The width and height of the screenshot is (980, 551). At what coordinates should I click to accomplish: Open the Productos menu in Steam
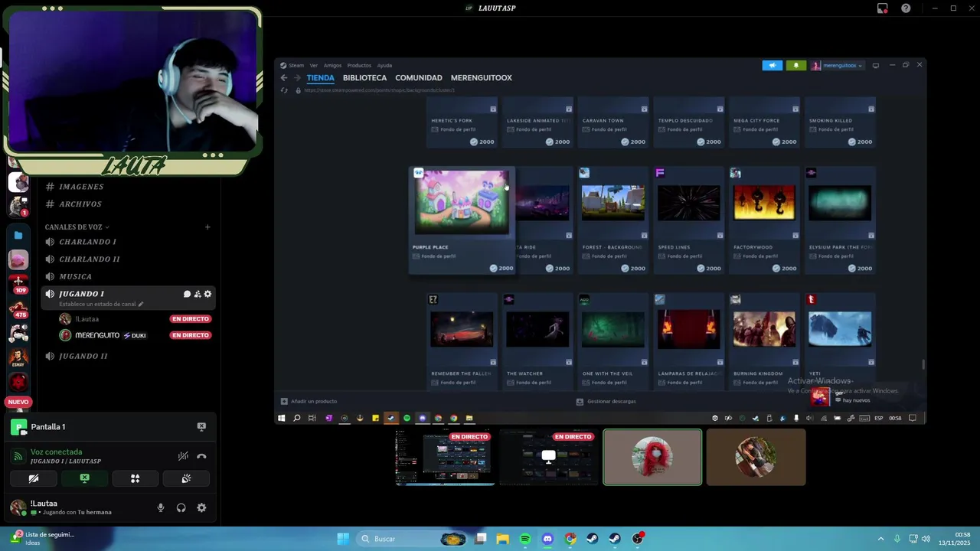tap(359, 66)
